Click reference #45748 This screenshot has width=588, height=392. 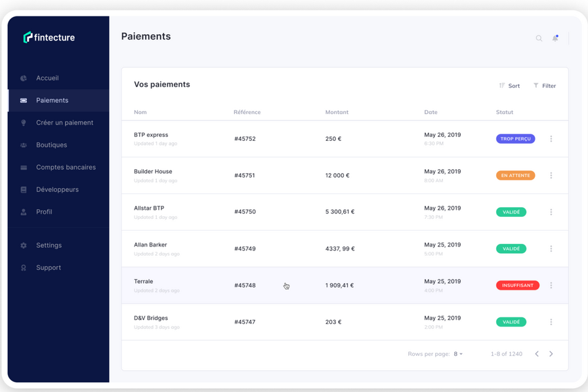click(x=245, y=285)
